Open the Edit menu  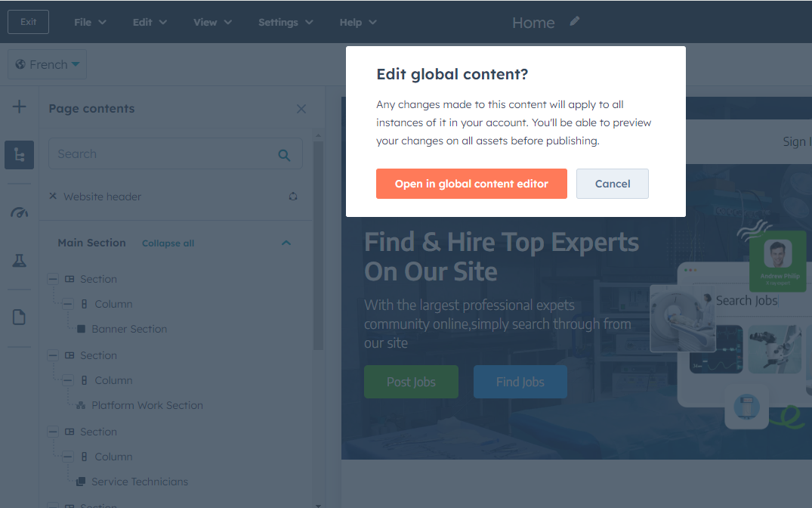[x=149, y=22]
